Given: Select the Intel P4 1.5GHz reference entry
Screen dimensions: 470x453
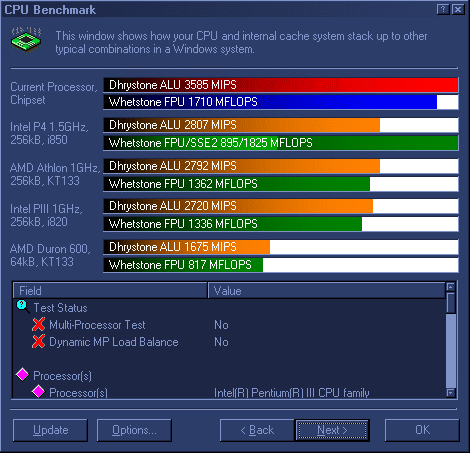Looking at the screenshot, I should coord(49,133).
